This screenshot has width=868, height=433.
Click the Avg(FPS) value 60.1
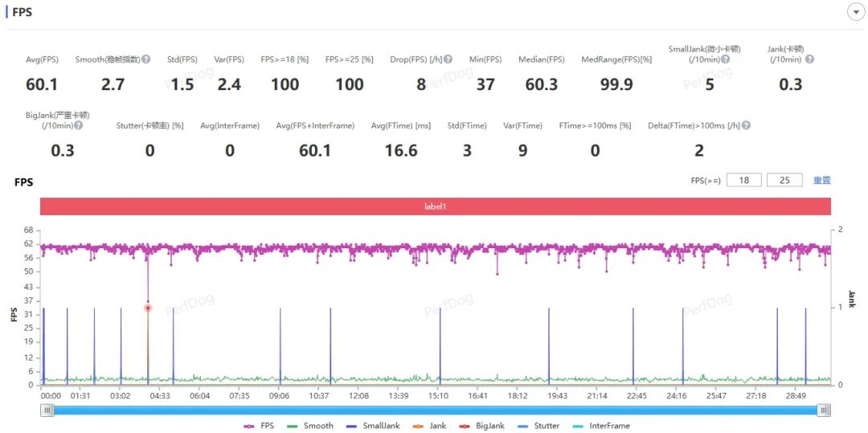pos(42,84)
